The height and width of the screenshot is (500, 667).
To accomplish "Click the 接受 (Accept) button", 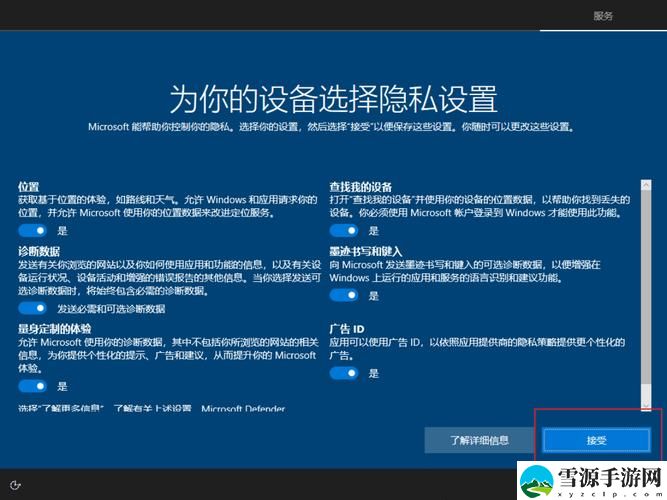I will (596, 440).
